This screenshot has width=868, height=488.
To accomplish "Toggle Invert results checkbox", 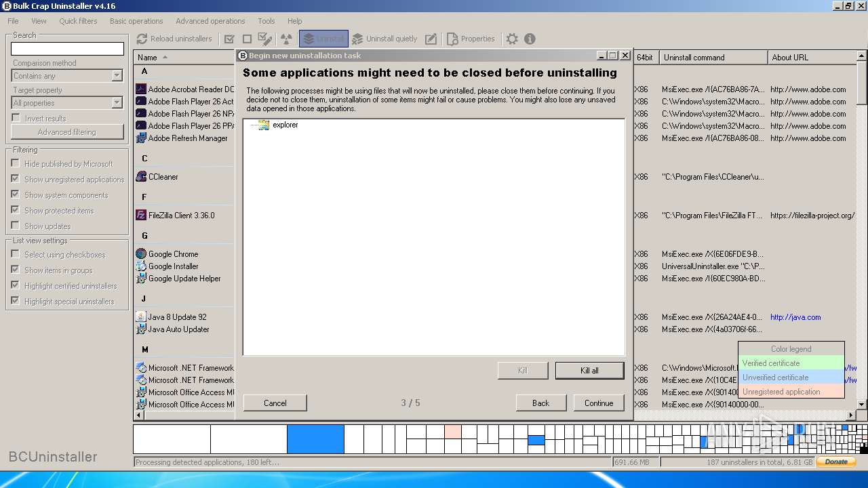I will point(16,118).
